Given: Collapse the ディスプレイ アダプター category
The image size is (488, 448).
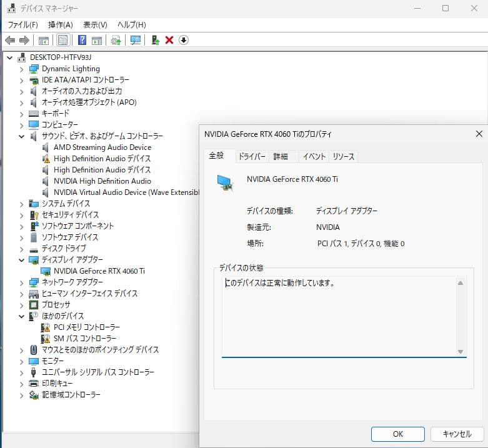Looking at the screenshot, I should [21, 260].
